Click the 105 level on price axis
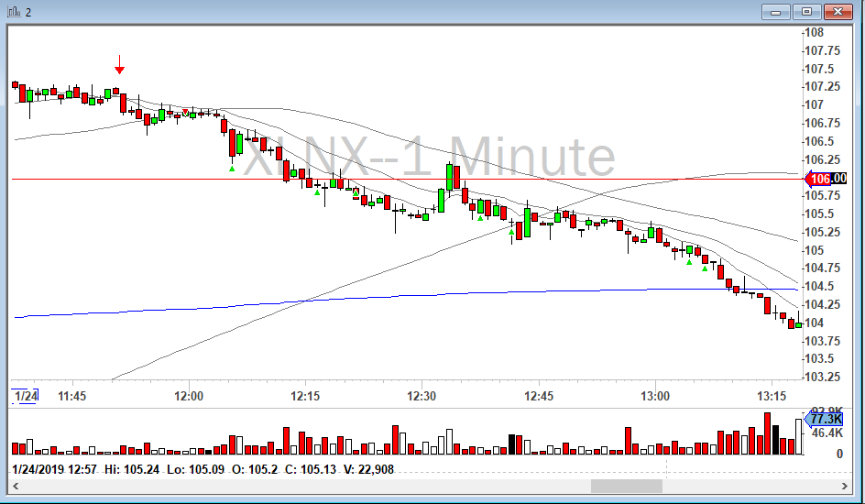This screenshot has height=504, width=865. point(812,250)
